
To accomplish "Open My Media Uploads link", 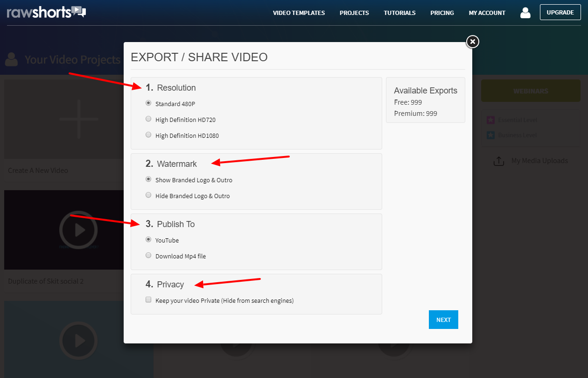I will [x=539, y=161].
